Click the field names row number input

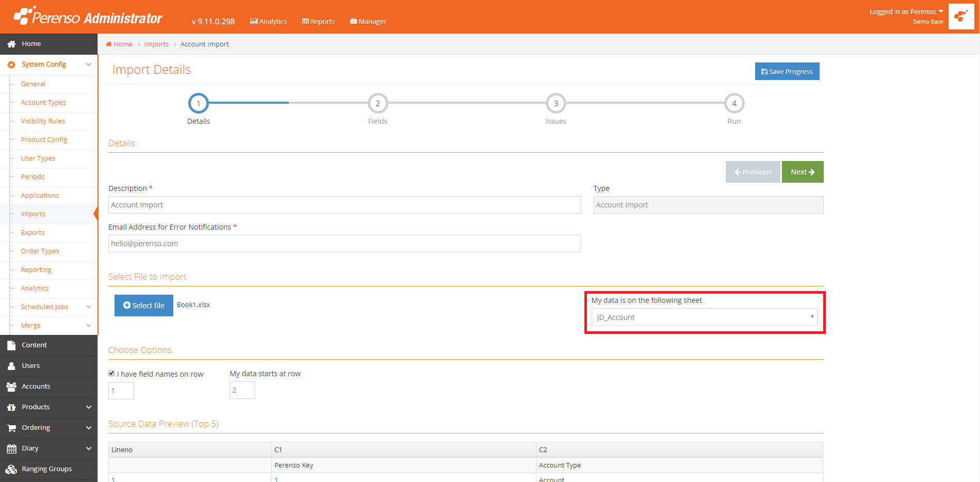pos(121,391)
